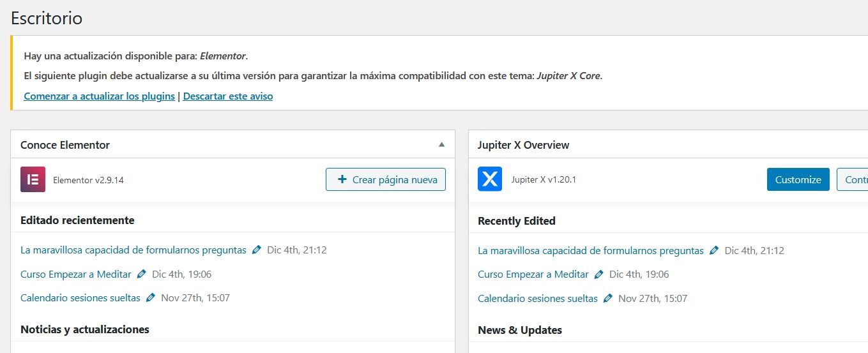Image resolution: width=868 pixels, height=353 pixels.
Task: Click 'Nov 27th, 15:07' date in Jupiter X Overview
Action: [653, 298]
